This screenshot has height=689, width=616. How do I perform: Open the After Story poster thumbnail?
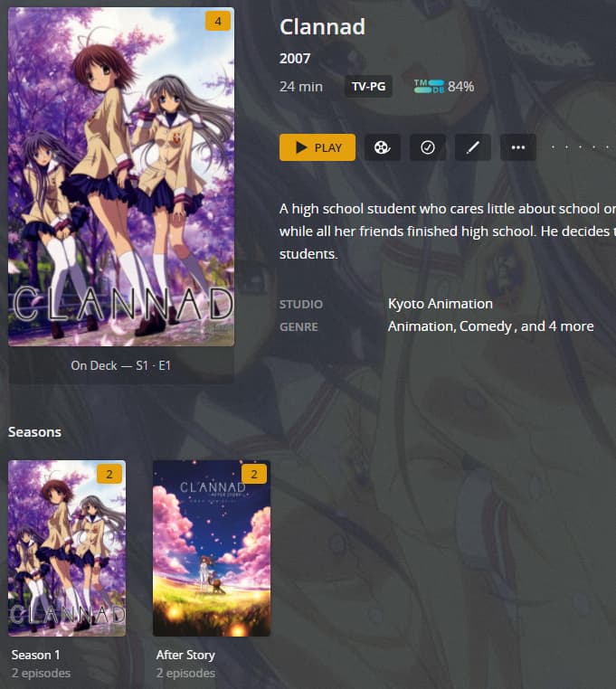212,548
